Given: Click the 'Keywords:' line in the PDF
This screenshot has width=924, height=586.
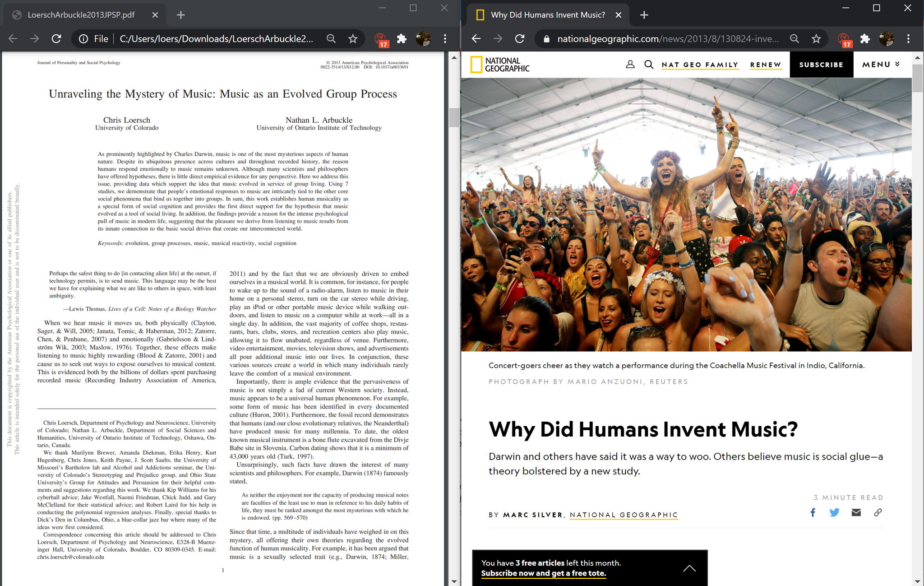Looking at the screenshot, I should [x=197, y=243].
